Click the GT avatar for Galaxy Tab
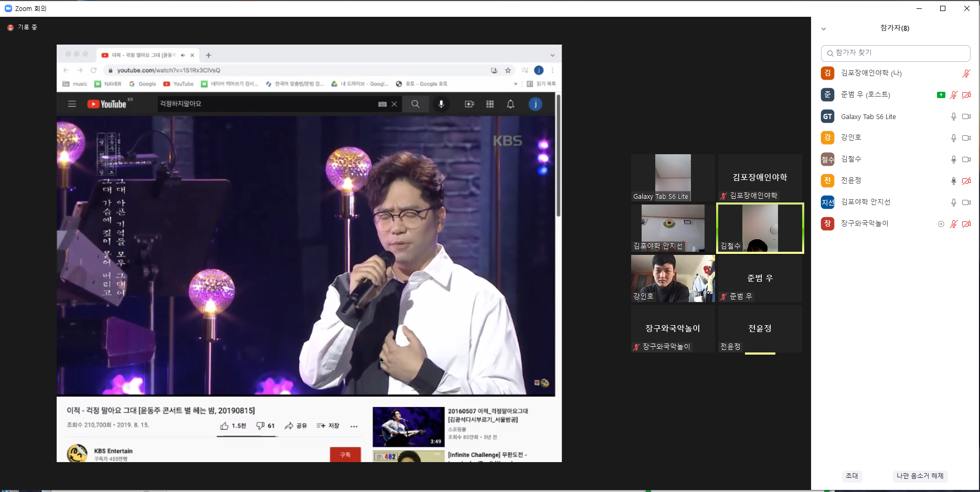980x492 pixels. point(827,116)
